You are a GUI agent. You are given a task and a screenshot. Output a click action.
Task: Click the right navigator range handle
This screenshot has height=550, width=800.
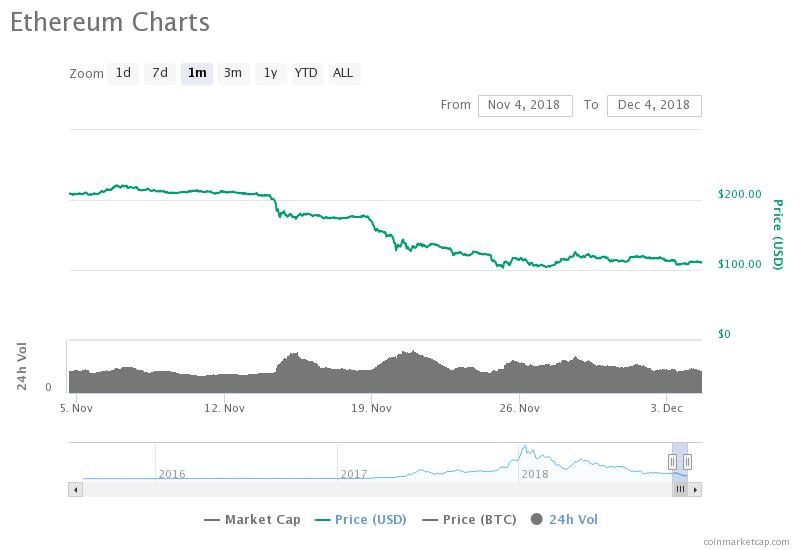coord(687,462)
